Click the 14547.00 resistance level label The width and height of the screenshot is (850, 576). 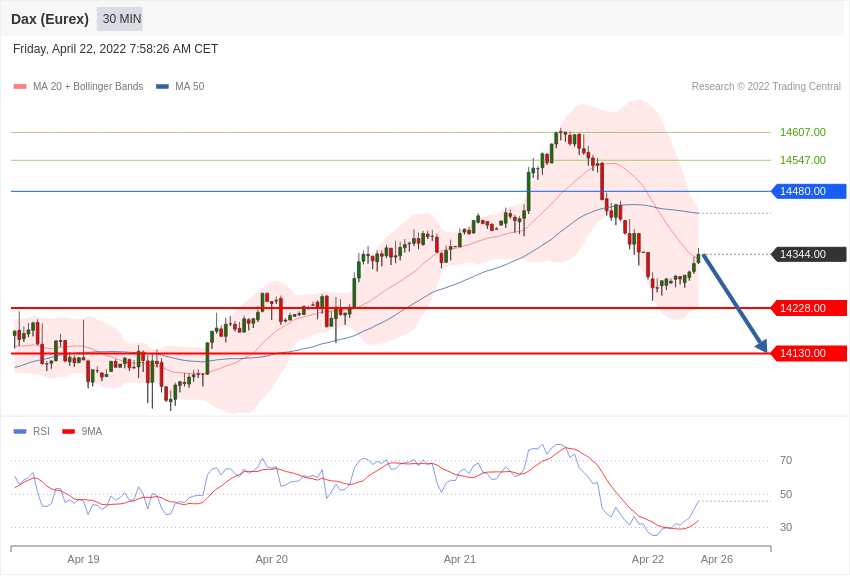(802, 160)
